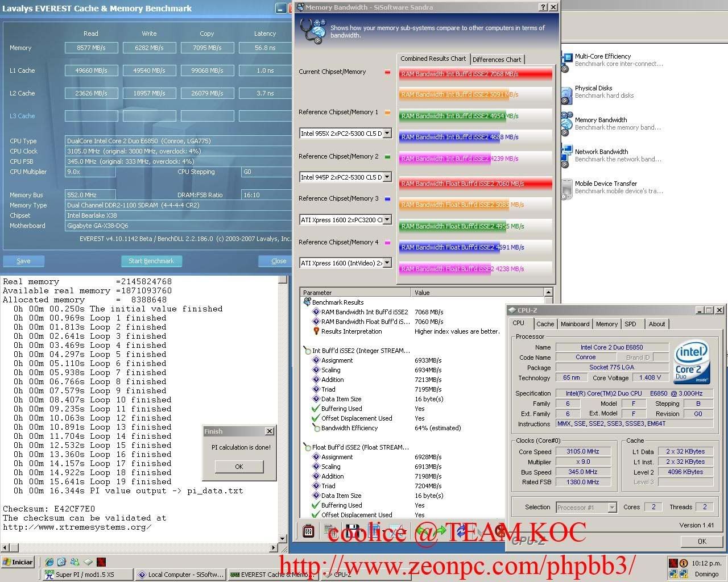Open Windows Messenger from quick launch
728x582 pixels.
pos(75,562)
